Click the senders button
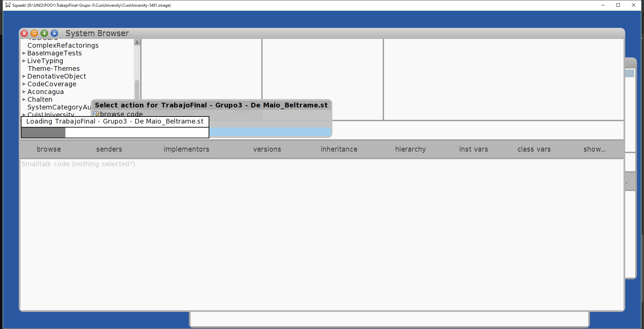Image resolution: width=644 pixels, height=329 pixels. [x=109, y=149]
